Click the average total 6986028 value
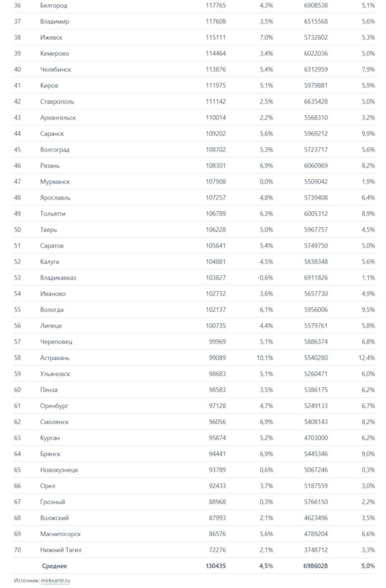This screenshot has height=588, width=386. [315, 566]
